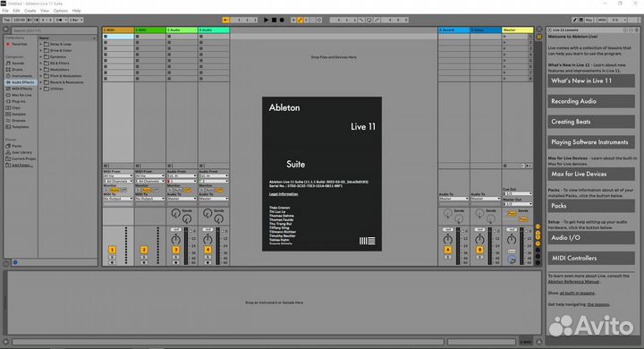Expand the Delay & Loop folder
The width and height of the screenshot is (644, 349).
pyautogui.click(x=41, y=44)
